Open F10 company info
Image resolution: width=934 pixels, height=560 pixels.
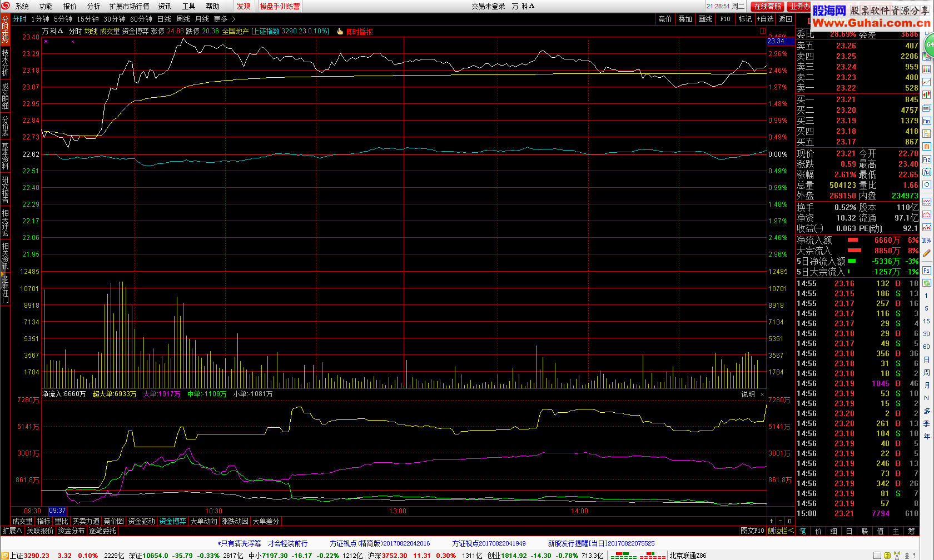726,19
